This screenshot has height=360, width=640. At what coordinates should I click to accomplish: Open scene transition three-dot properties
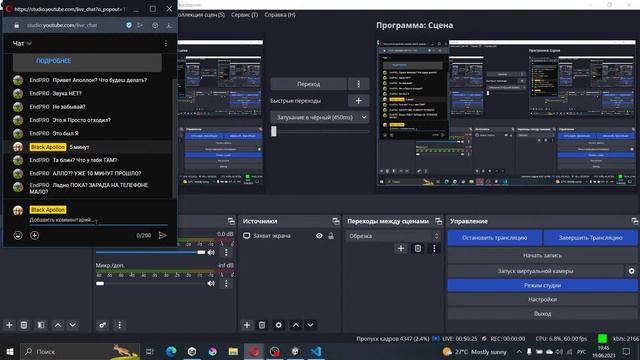[434, 249]
